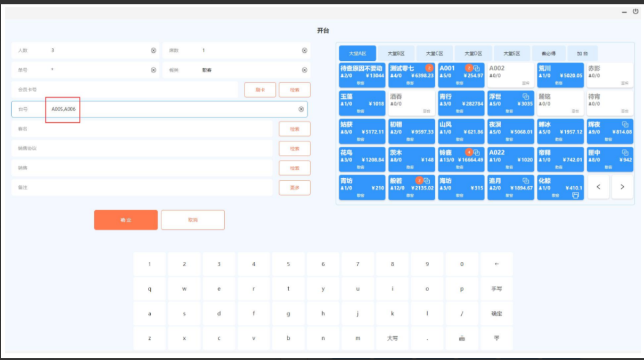The height and width of the screenshot is (360, 644).
Task: Toggle uppercase with the 大写 key
Action: (x=392, y=338)
